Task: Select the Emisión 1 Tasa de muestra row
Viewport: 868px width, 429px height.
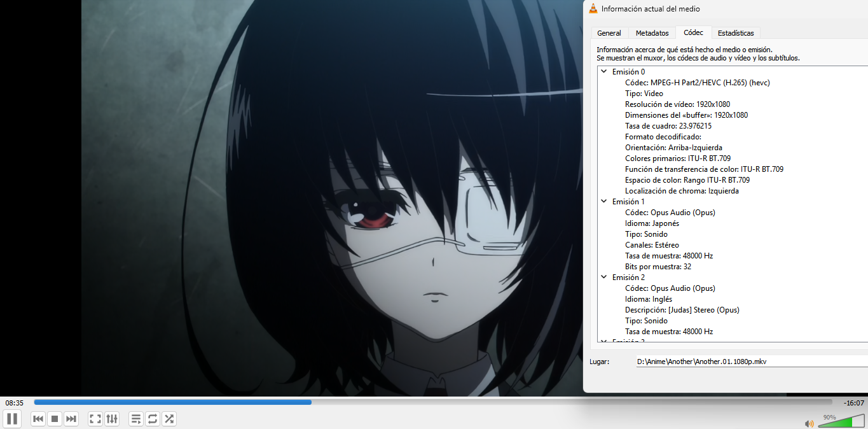Action: pos(669,256)
